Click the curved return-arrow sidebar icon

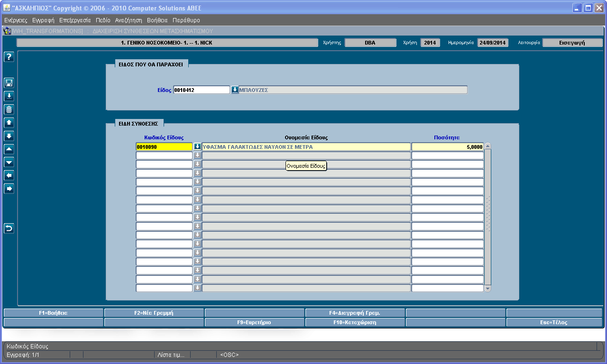pyautogui.click(x=9, y=229)
